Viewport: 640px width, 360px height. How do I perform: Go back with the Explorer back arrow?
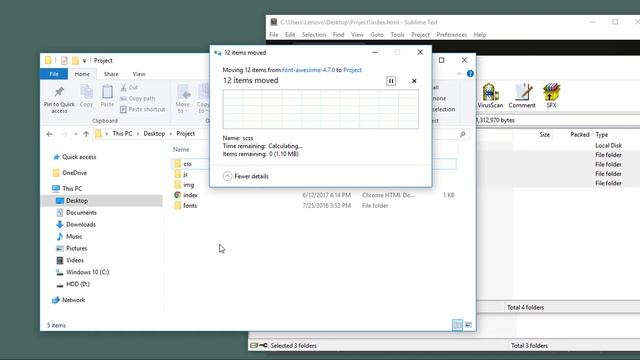point(50,134)
